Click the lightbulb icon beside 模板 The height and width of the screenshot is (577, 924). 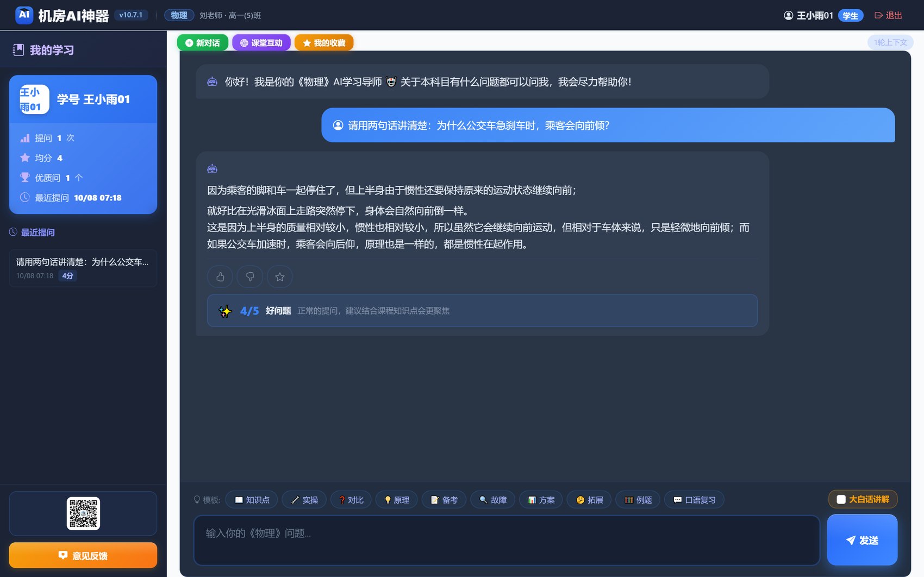tap(197, 500)
